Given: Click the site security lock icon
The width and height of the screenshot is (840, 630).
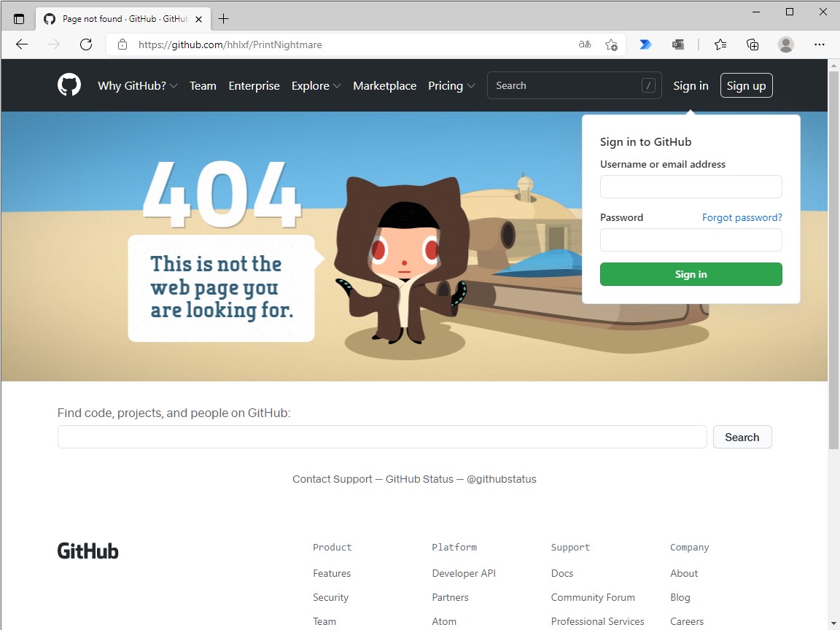Looking at the screenshot, I should click(x=121, y=44).
